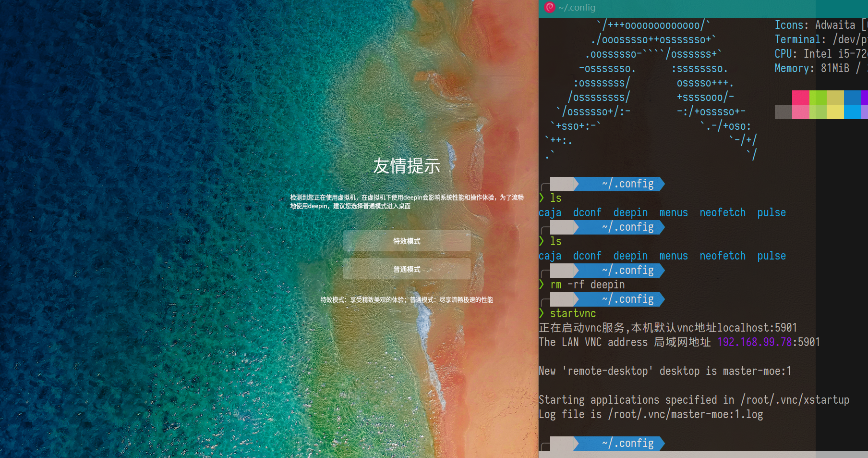Click the purple 192.168.99.78 LAN address
Image resolution: width=868 pixels, height=458 pixels.
(x=754, y=342)
